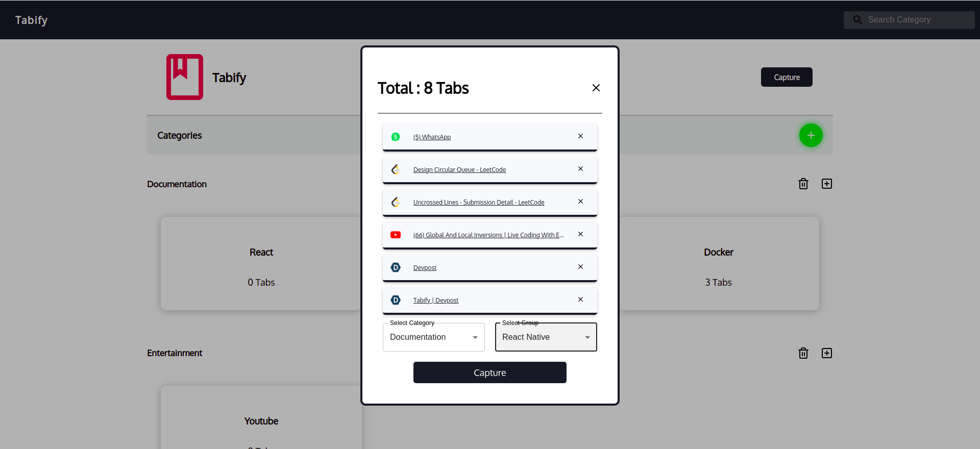Click the Tabify bookmark logo
980x449 pixels.
tap(185, 77)
